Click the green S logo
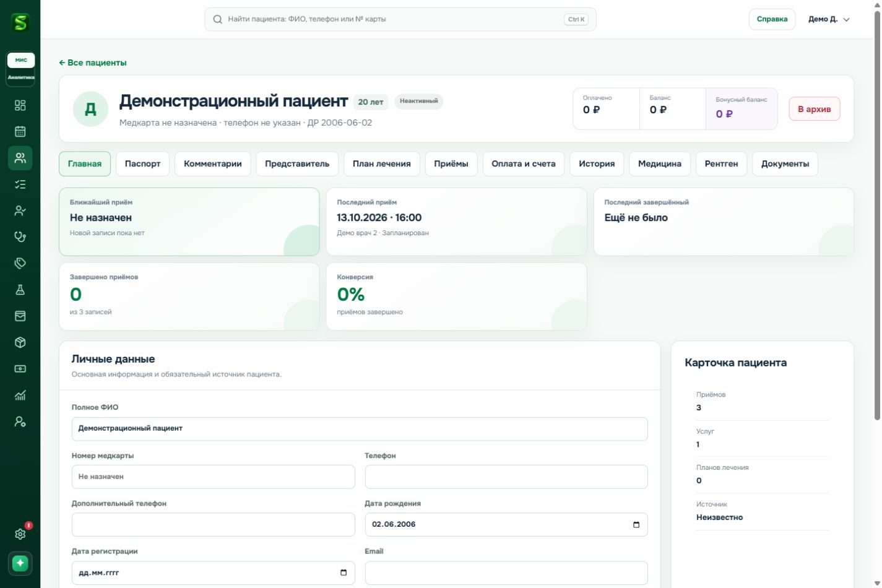The width and height of the screenshot is (882, 588). click(20, 23)
